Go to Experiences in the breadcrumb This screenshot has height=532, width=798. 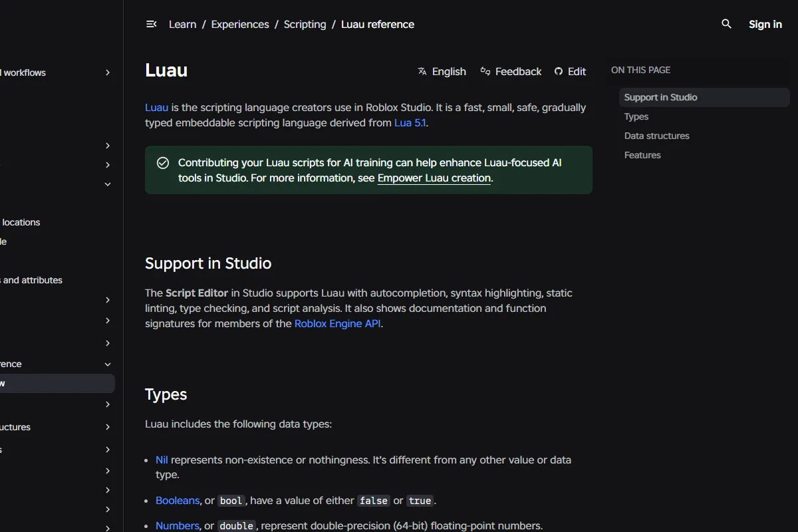240,24
